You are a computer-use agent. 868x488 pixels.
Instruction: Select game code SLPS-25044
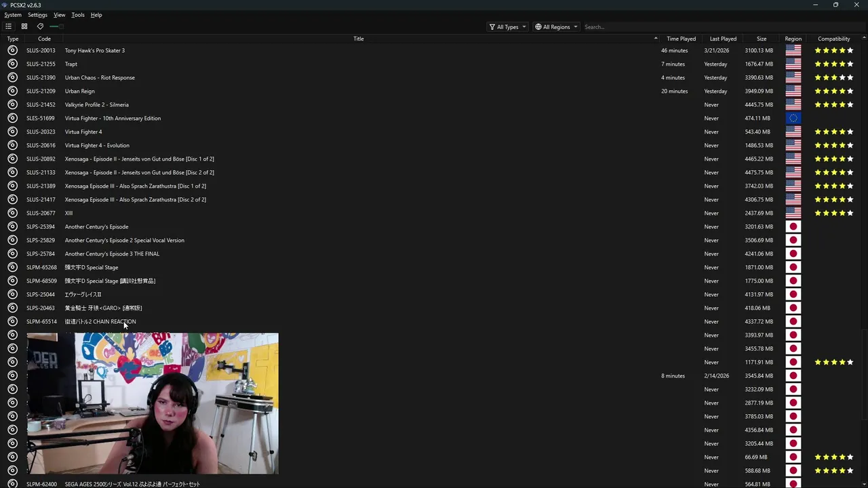pyautogui.click(x=41, y=294)
